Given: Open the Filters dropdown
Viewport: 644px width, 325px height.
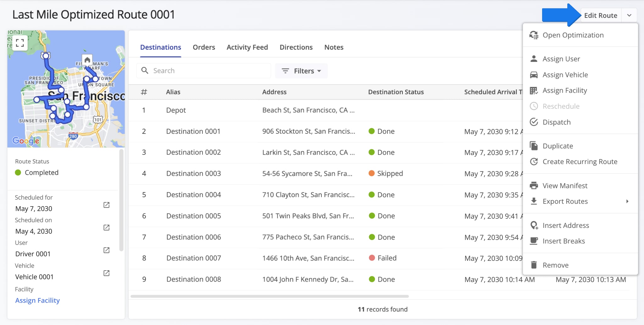Looking at the screenshot, I should tap(301, 71).
